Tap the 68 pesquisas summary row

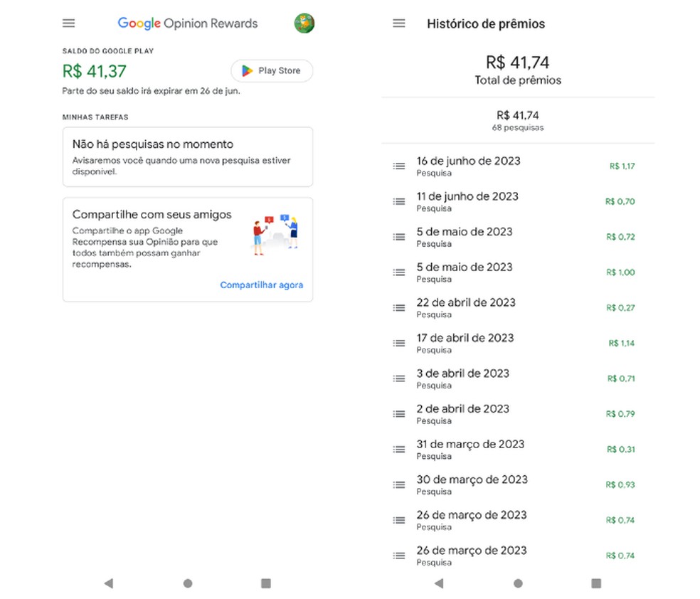(518, 122)
